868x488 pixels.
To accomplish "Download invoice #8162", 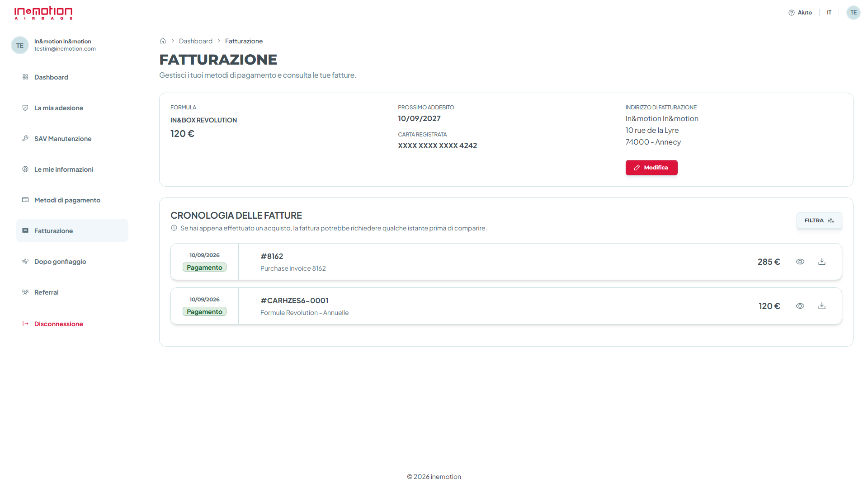I will (x=822, y=262).
